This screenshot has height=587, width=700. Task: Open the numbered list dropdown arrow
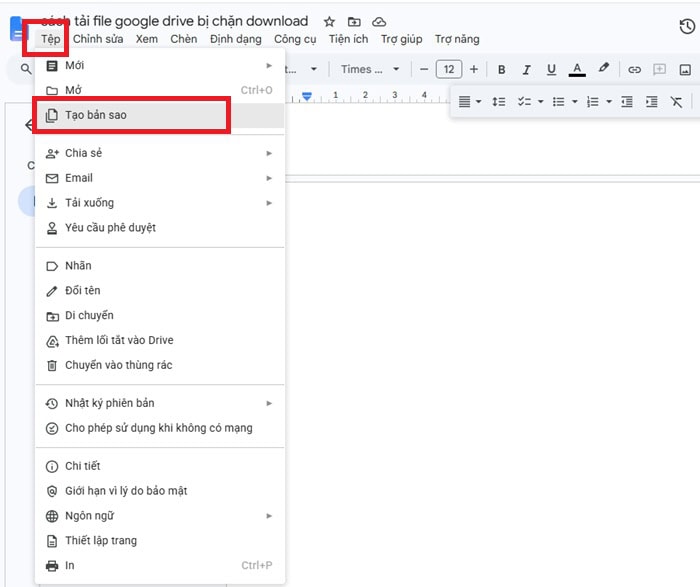(x=608, y=102)
